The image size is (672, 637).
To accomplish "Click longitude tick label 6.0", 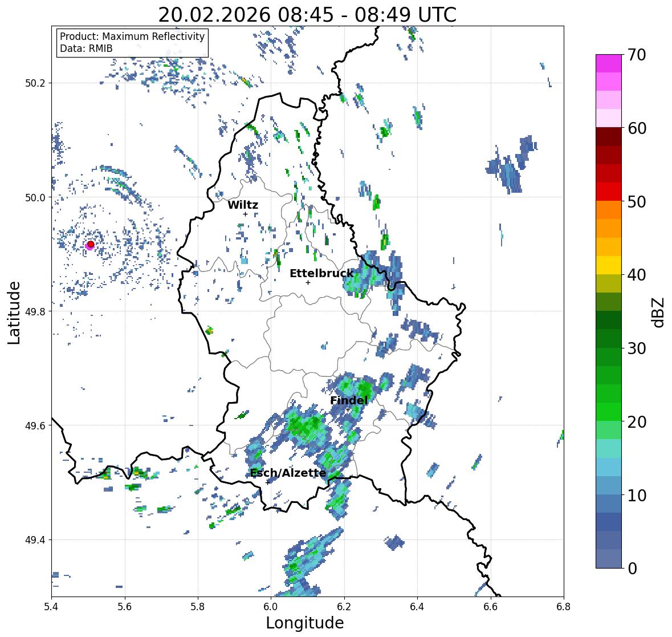I will (x=271, y=607).
